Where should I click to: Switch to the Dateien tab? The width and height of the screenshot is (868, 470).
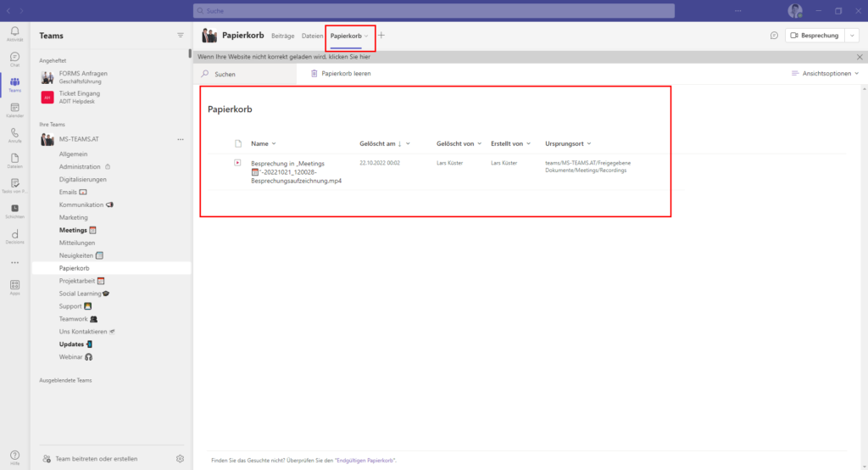click(x=312, y=36)
